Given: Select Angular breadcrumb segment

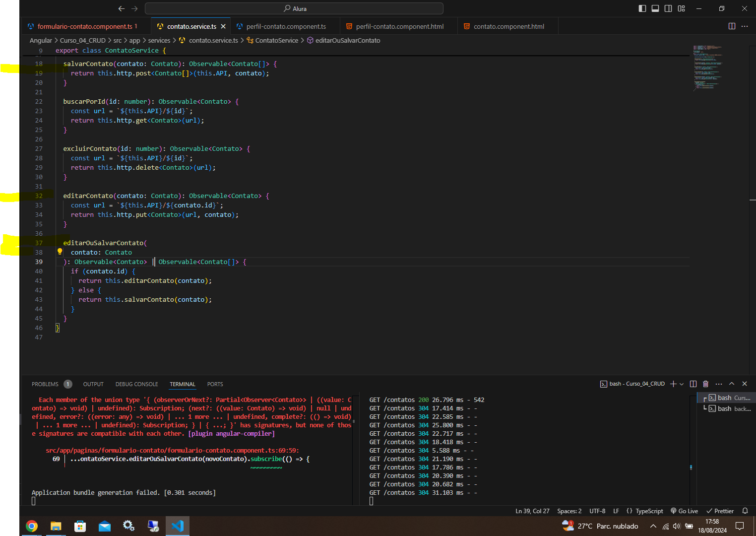Looking at the screenshot, I should 41,40.
